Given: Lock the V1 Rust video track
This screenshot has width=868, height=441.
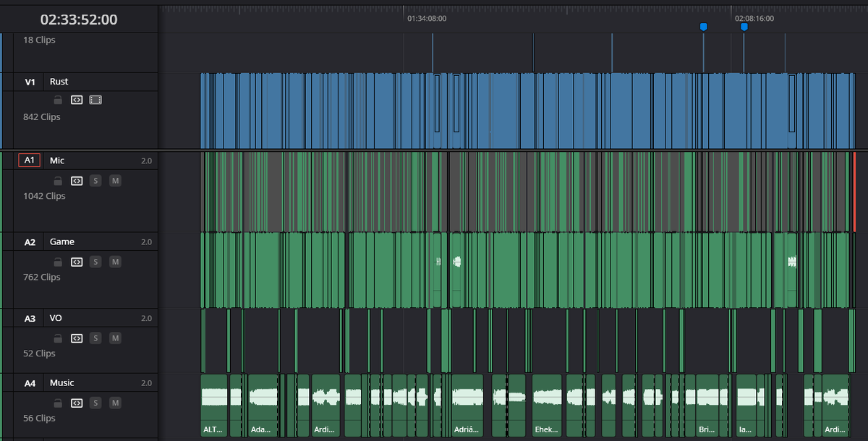Looking at the screenshot, I should [x=58, y=100].
